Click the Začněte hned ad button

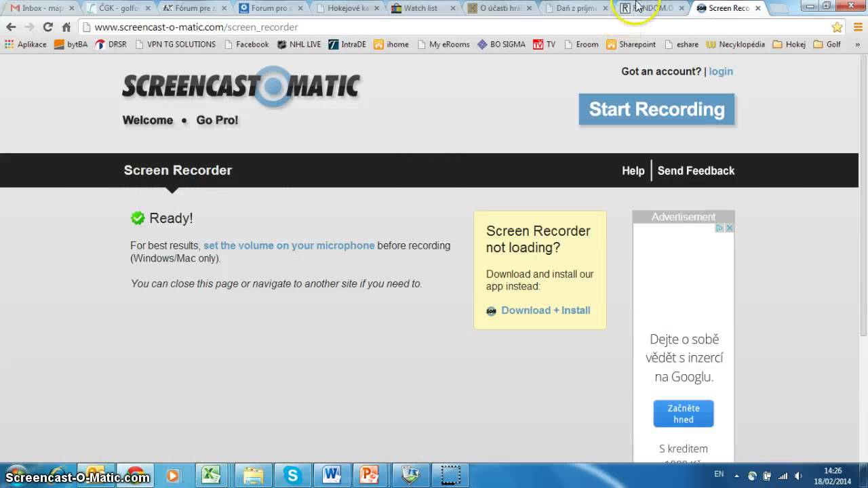684,413
